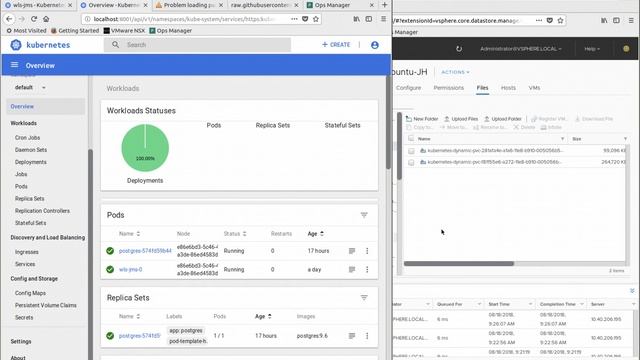Screen dimensions: 640x360
Task: Open the three-dot actions menu for wls-jms-0 pod
Action: tap(367, 269)
